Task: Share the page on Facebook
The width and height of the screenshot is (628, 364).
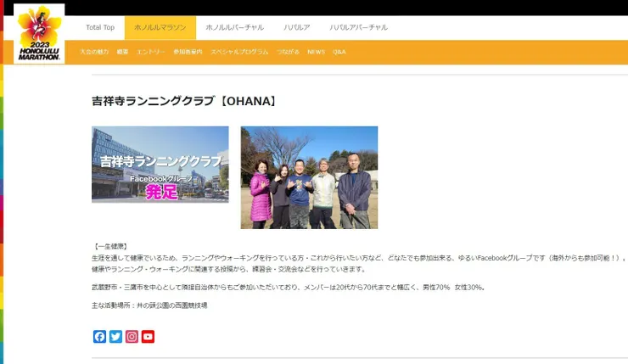Action: pos(99,336)
